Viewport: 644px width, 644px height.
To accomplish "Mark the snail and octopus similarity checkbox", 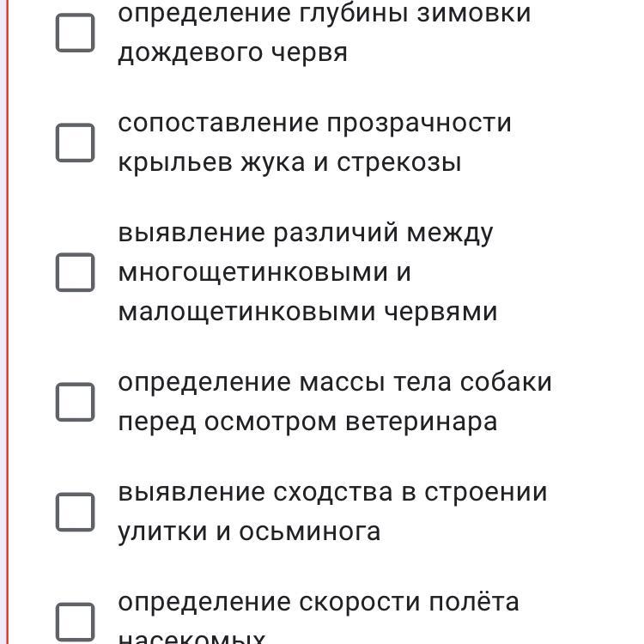I will tap(76, 512).
